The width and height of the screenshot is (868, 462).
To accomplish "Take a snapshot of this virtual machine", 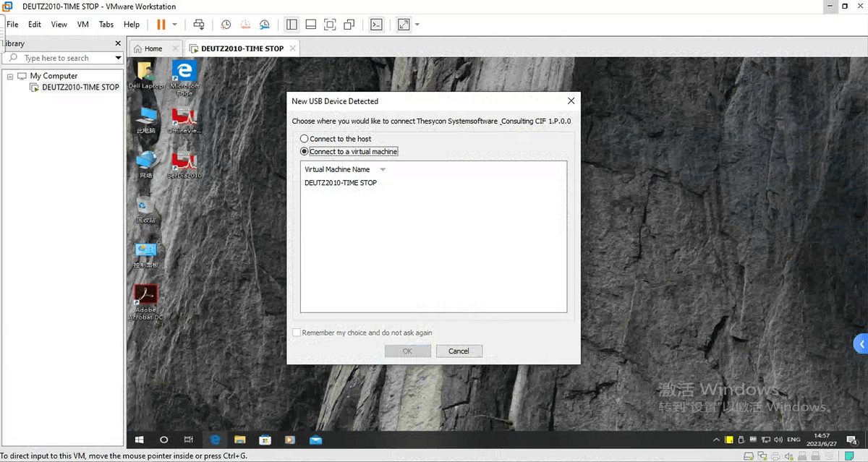I will coord(226,24).
